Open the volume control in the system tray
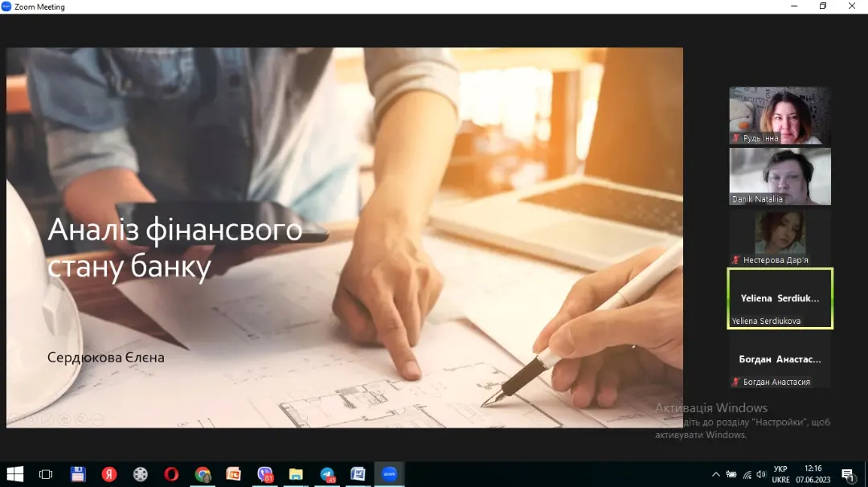The width and height of the screenshot is (868, 487). coord(761,474)
